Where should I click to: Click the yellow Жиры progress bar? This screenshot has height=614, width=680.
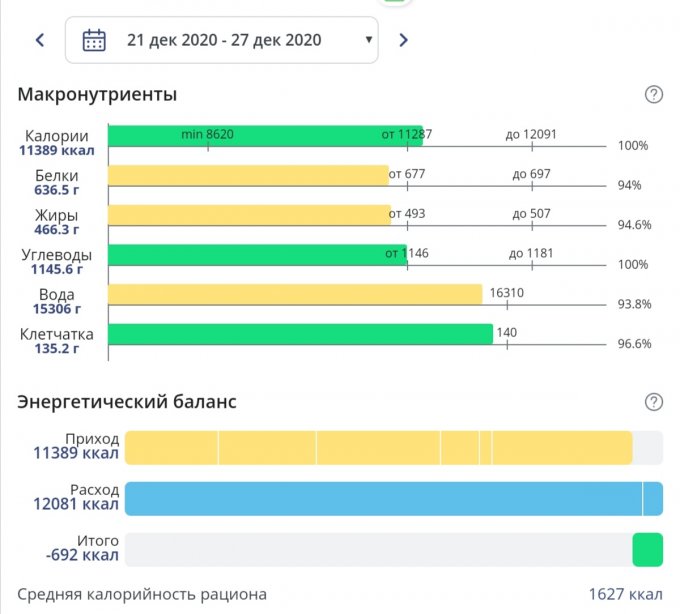[248, 215]
